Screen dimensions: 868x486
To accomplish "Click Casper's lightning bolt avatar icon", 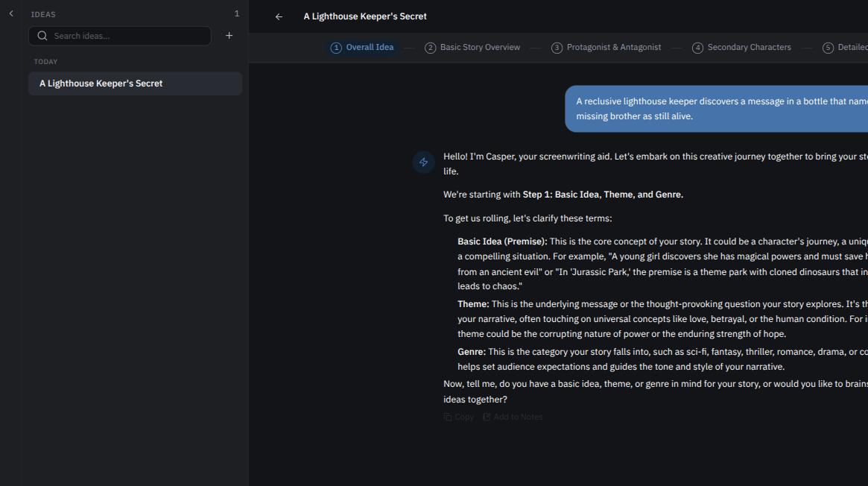I will 423,162.
